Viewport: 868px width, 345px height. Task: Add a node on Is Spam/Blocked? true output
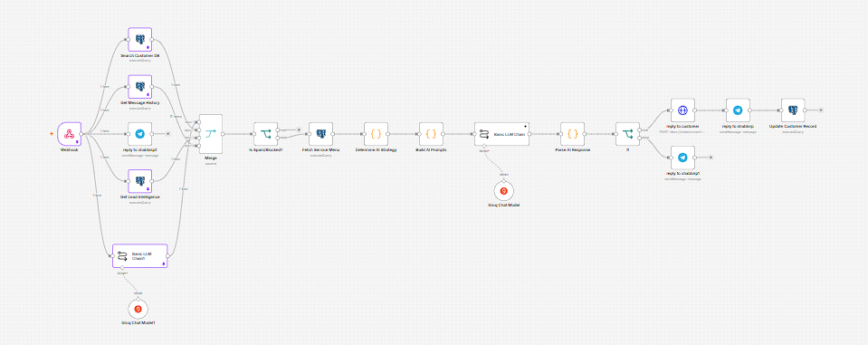[x=299, y=130]
